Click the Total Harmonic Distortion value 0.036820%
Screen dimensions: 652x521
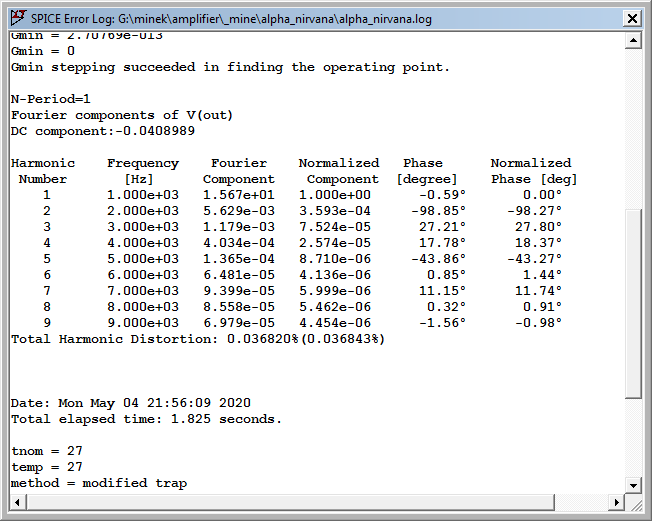pos(263,339)
